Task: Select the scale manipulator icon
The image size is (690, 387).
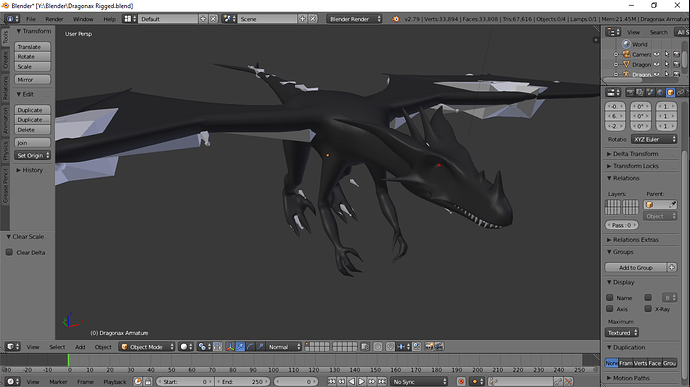Action: click(261, 347)
